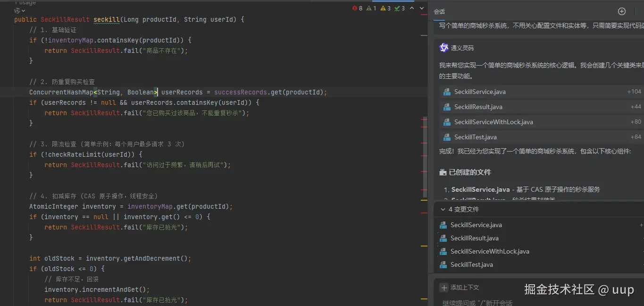644x306 pixels.
Task: Collapse the '4 变更文件' changed files list
Action: point(443,209)
